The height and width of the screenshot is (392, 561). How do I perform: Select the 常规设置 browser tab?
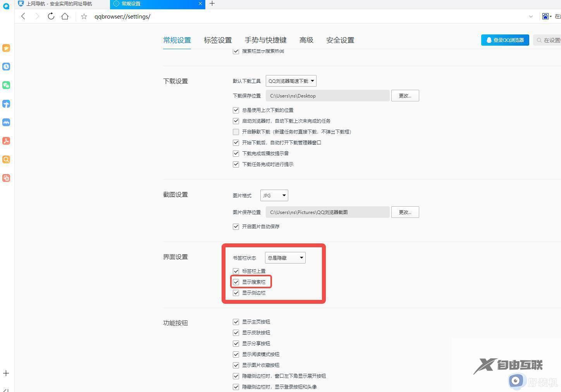157,4
